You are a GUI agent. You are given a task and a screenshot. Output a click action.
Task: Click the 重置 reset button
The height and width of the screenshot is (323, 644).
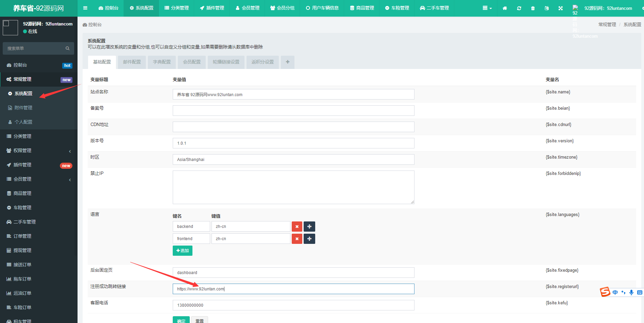[200, 320]
